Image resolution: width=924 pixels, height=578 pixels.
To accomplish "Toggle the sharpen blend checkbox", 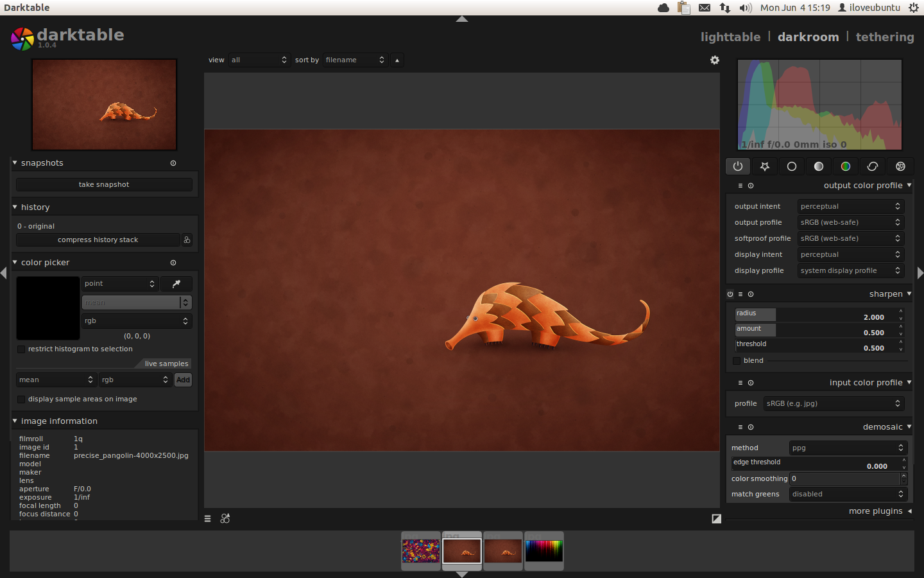I will point(737,361).
